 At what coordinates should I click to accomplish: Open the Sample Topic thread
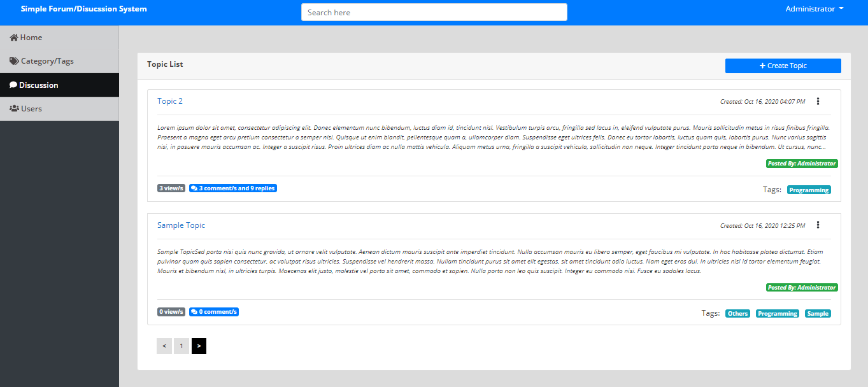pos(181,225)
